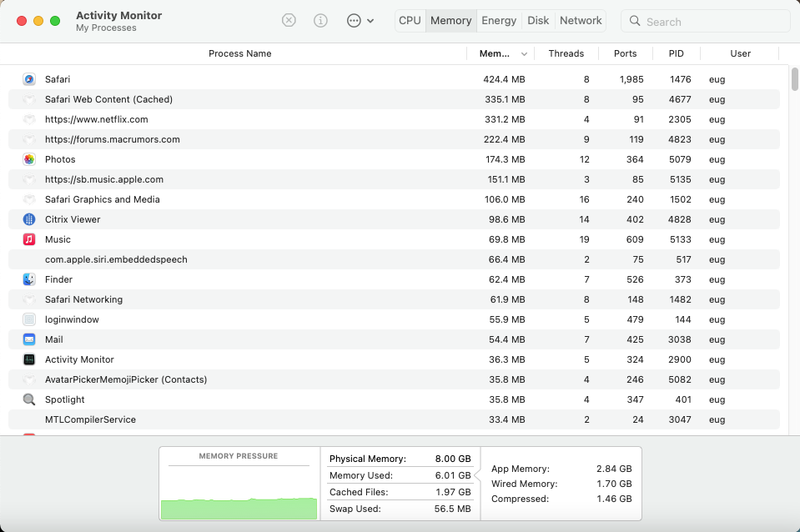Click the App Memory 2.84 GB value

[x=614, y=469]
